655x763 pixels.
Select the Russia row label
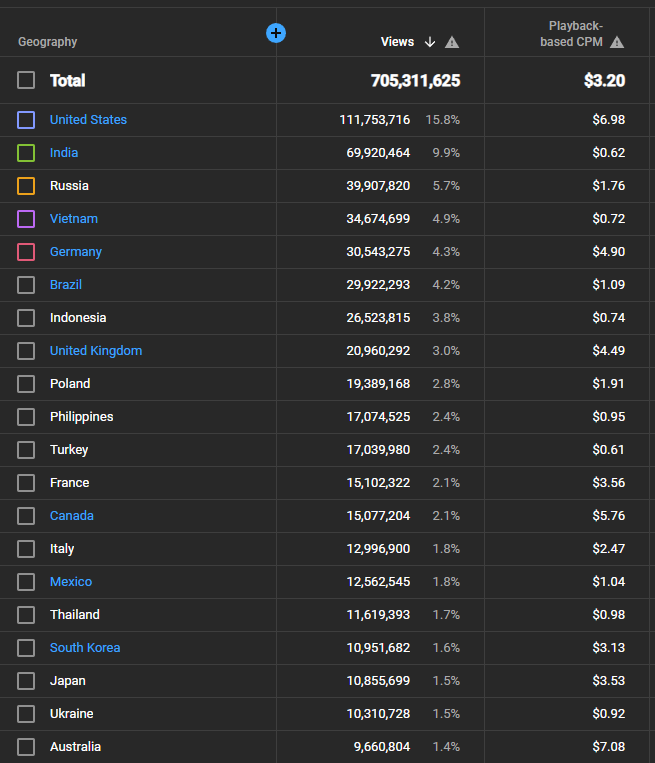coord(69,186)
